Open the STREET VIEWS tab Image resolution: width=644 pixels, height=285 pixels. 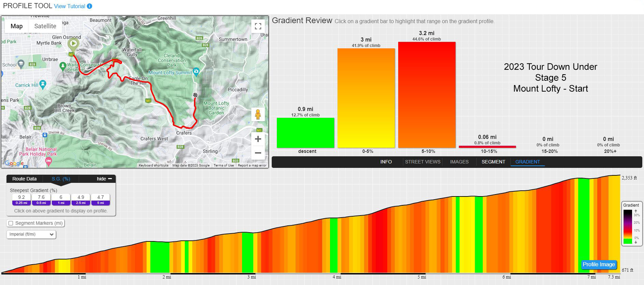pyautogui.click(x=423, y=162)
